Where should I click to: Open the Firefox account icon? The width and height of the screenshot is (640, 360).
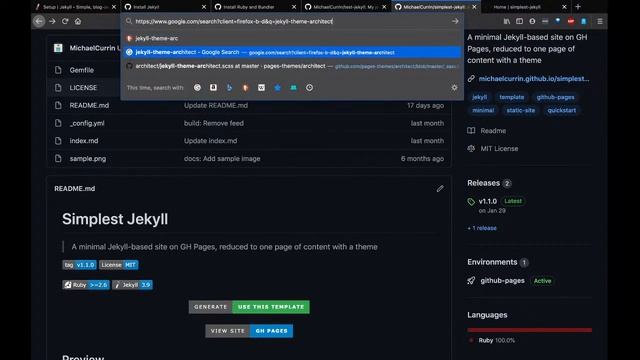coord(532,21)
